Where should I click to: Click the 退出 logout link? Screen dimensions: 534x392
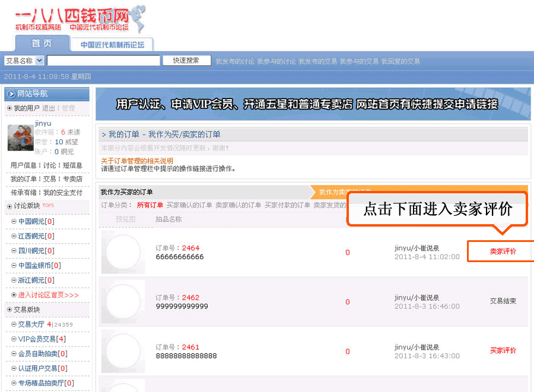49,109
